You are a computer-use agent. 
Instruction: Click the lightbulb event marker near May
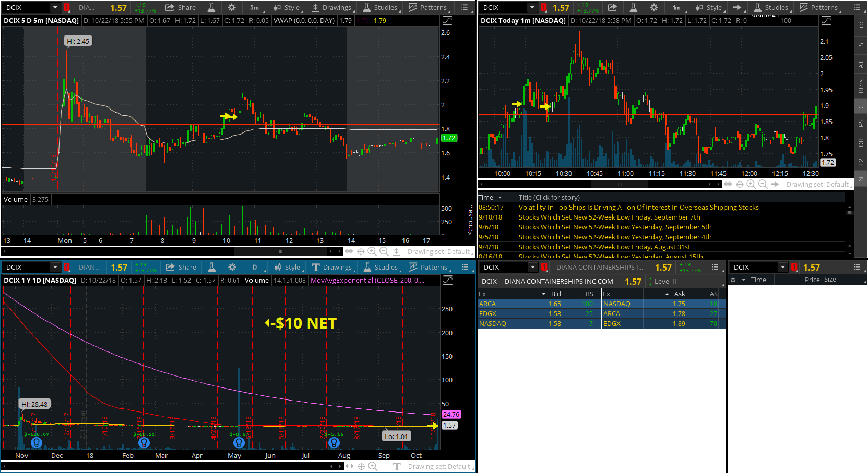(239, 443)
